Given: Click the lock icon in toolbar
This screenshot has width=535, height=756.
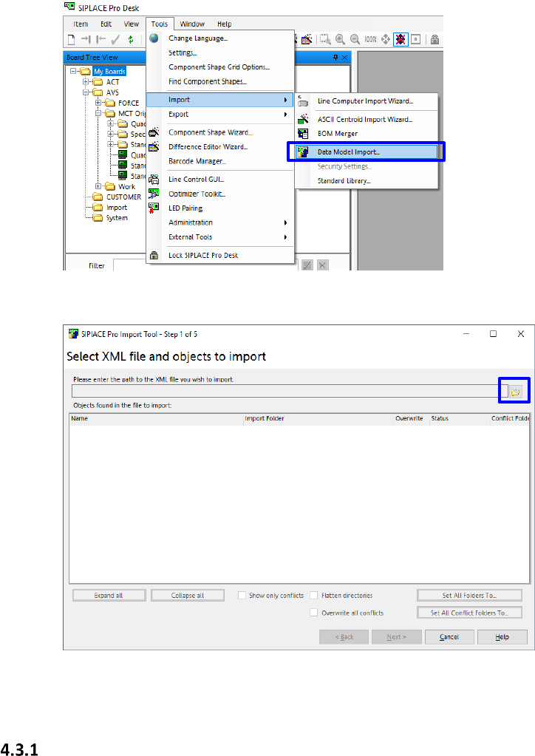Looking at the screenshot, I should point(435,39).
